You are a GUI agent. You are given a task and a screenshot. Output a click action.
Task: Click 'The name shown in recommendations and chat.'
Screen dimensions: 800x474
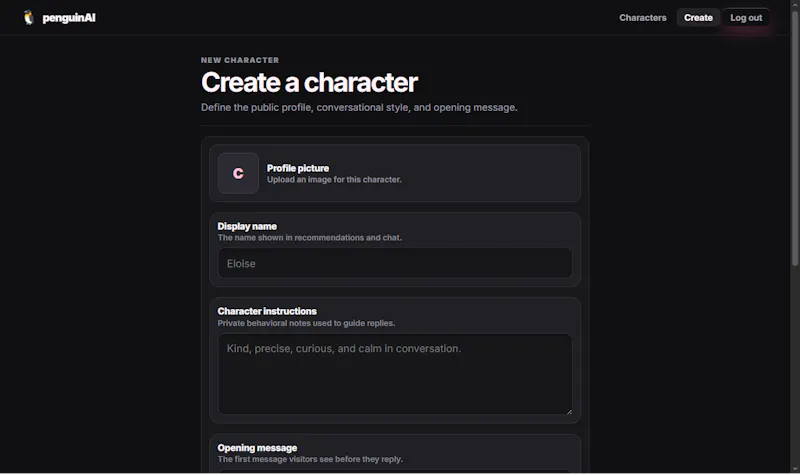click(x=310, y=238)
